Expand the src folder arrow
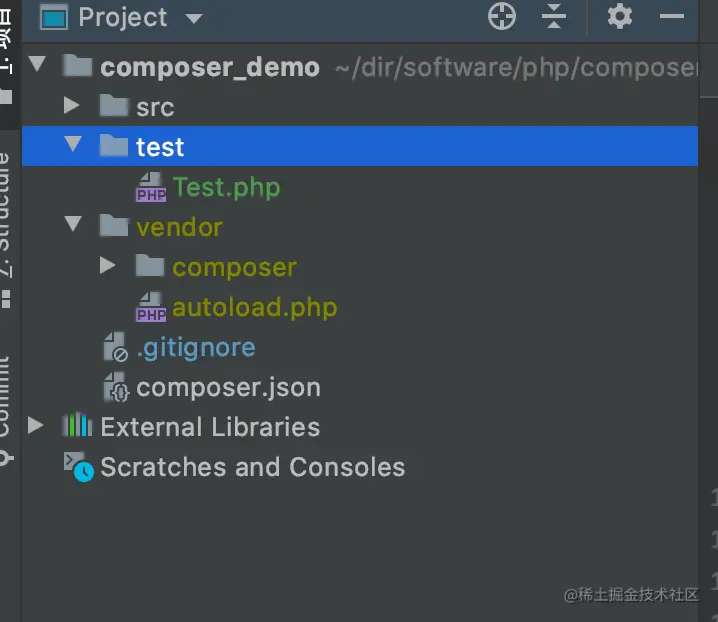Screen dimensions: 718x622 click(71, 106)
